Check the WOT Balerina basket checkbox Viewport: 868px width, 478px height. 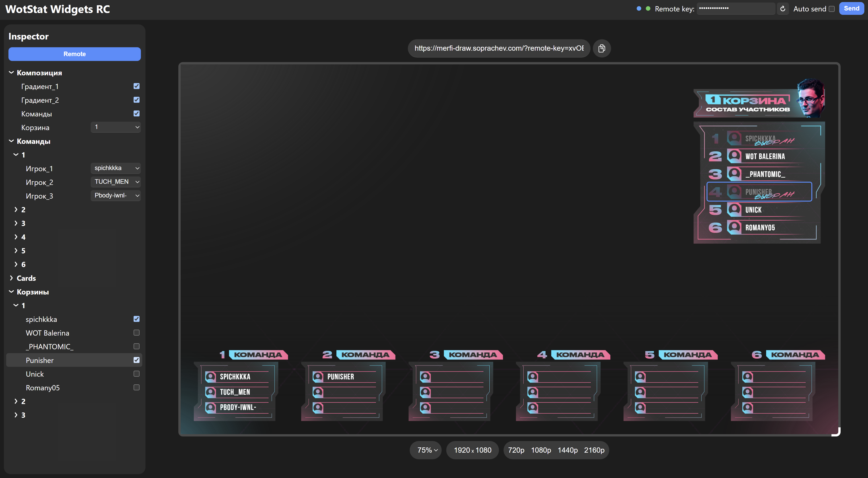pos(137,333)
